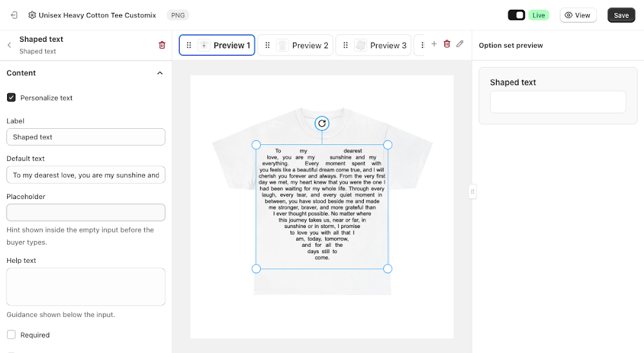This screenshot has height=353, width=644.
Task: Save the product customization
Action: [x=621, y=15]
